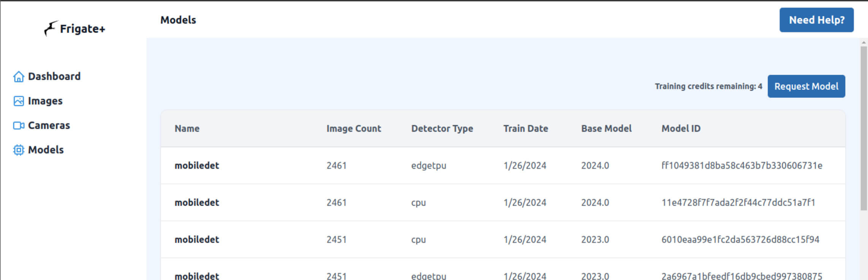
Task: Click the Cameras video icon
Action: point(19,126)
